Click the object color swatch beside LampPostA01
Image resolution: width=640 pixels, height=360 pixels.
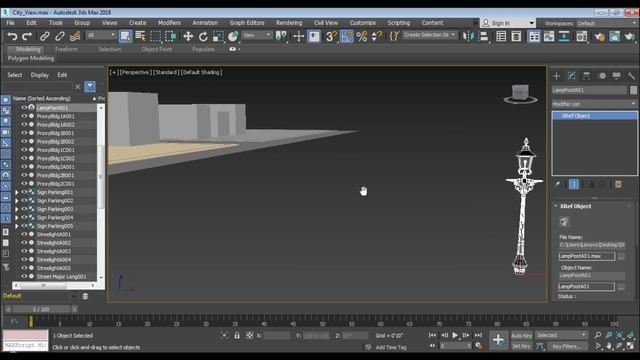pos(633,90)
